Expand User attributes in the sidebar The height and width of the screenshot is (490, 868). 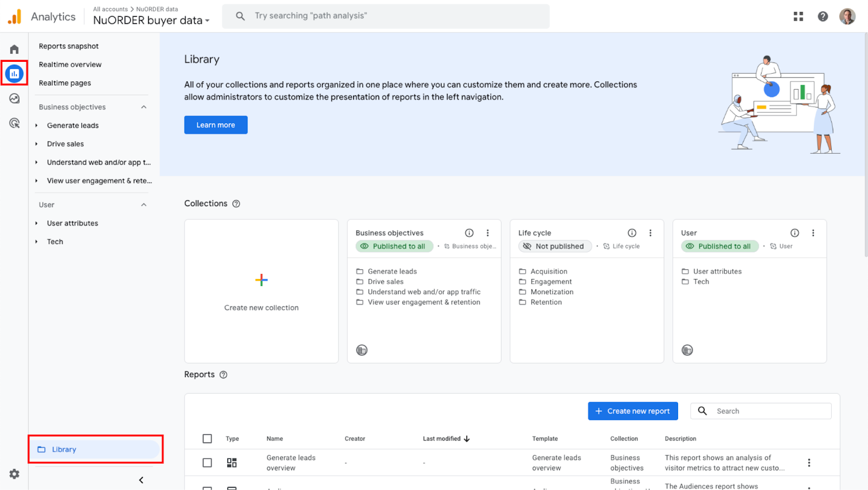36,223
